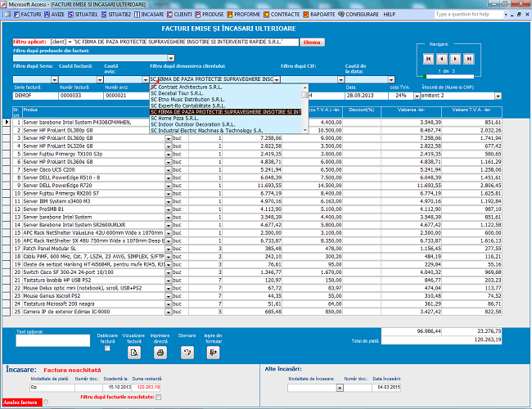
Task: Select SC Decebal Tour S.R.L. from list
Action: [x=226, y=93]
